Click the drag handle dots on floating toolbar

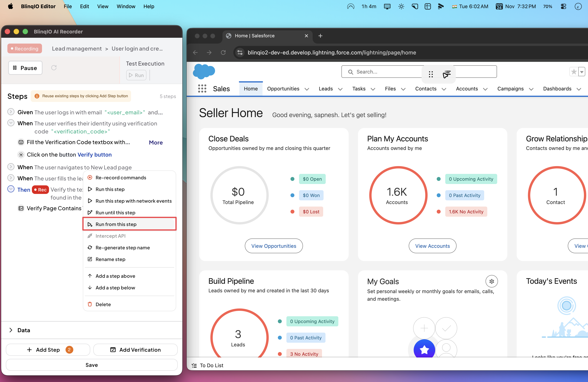431,74
